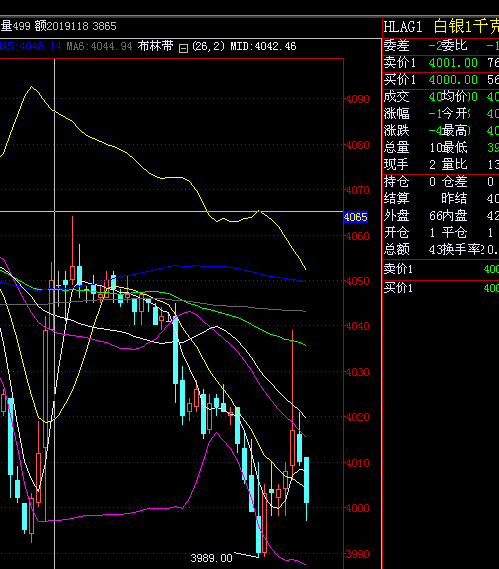Select the gray MA6 value label
The height and width of the screenshot is (569, 499).
tap(99, 46)
